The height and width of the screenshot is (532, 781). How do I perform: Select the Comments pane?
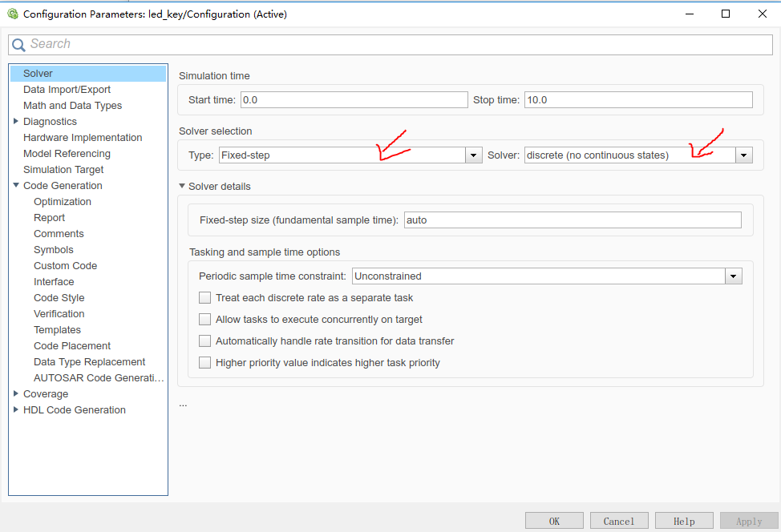[x=59, y=234]
